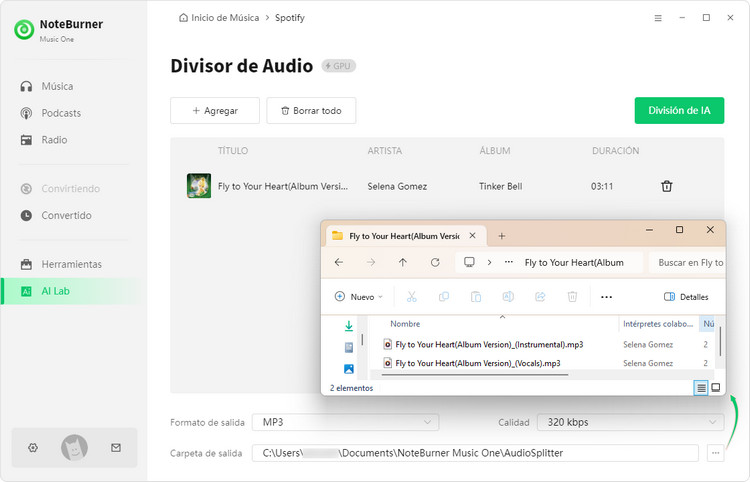Open Radio in the sidebar
The image size is (750, 482).
pos(44,140)
